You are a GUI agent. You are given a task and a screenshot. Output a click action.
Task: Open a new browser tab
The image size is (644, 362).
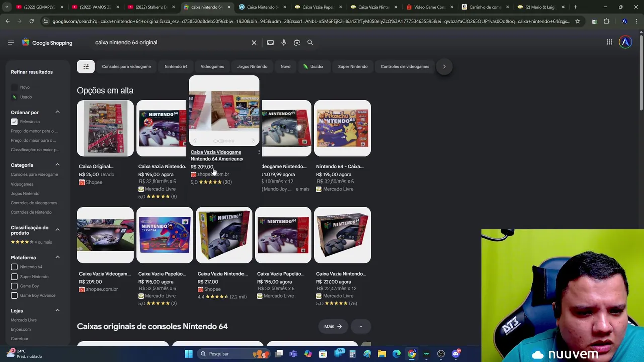point(575,7)
